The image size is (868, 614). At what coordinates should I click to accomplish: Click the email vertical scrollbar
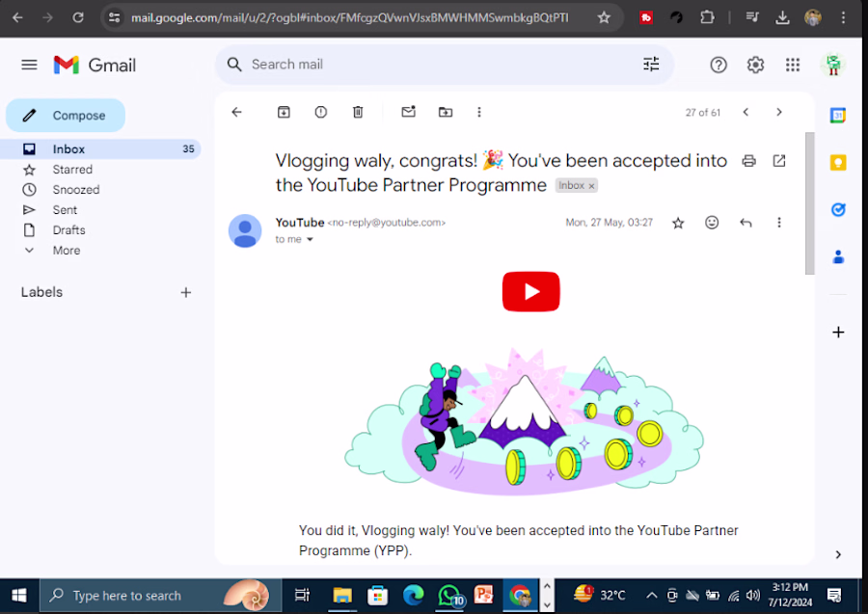click(809, 202)
